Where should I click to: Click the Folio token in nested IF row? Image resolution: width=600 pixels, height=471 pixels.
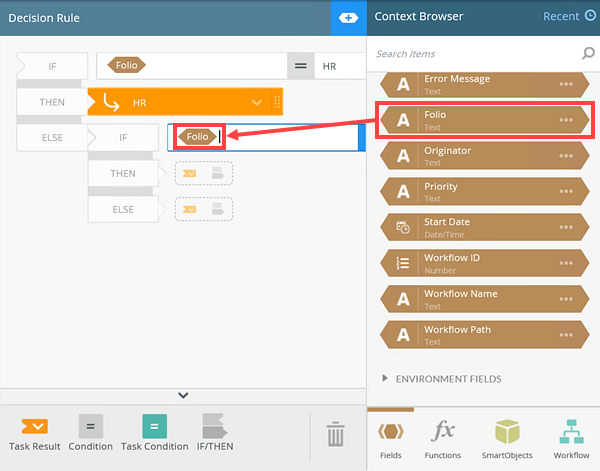[x=197, y=137]
